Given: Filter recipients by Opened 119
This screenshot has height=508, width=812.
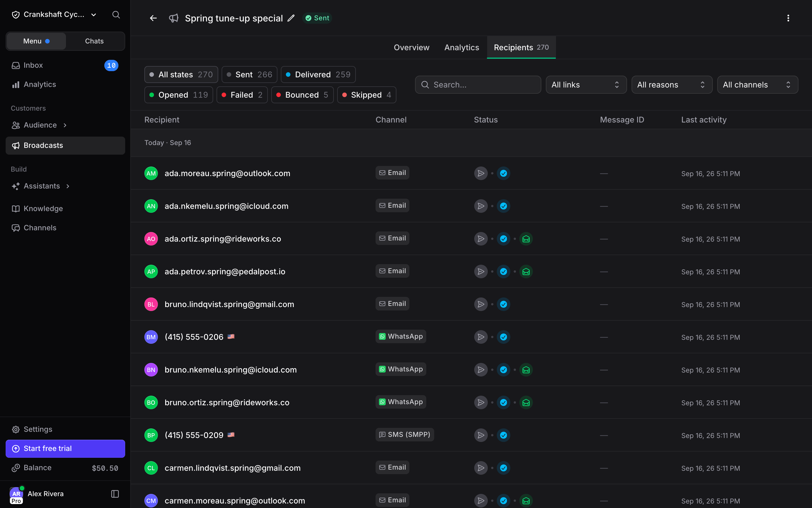Looking at the screenshot, I should [178, 95].
